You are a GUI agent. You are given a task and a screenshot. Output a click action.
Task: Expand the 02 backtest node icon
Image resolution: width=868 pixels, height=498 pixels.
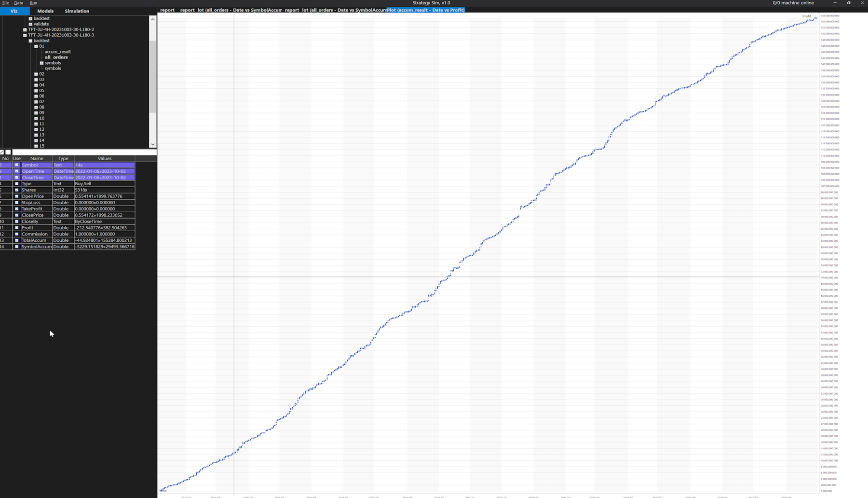click(x=36, y=74)
